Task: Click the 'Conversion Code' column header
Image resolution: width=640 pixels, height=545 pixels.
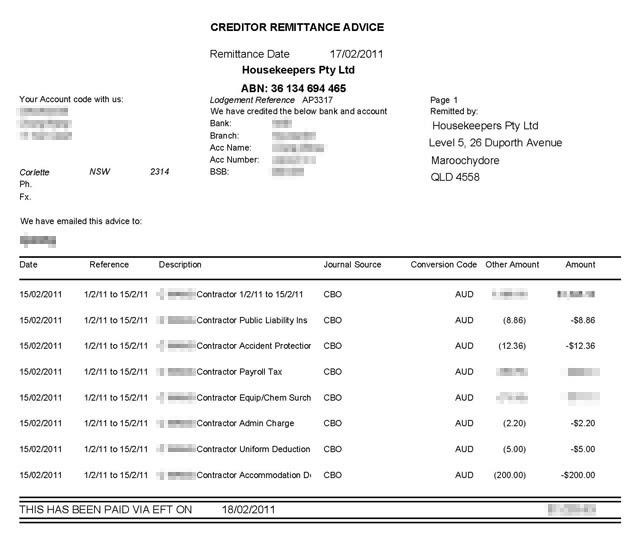Action: (444, 265)
